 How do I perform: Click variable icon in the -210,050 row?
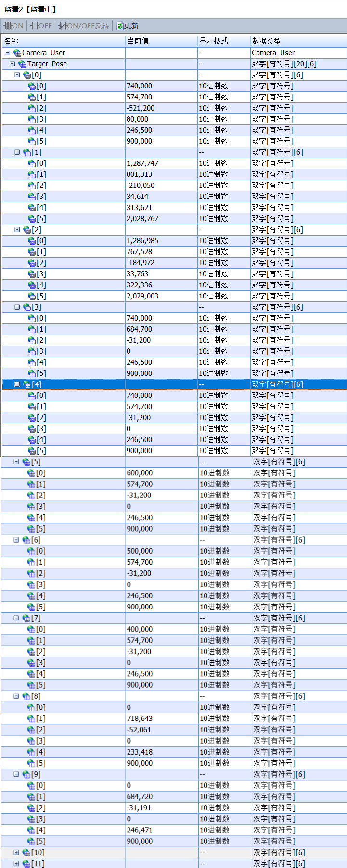click(32, 186)
